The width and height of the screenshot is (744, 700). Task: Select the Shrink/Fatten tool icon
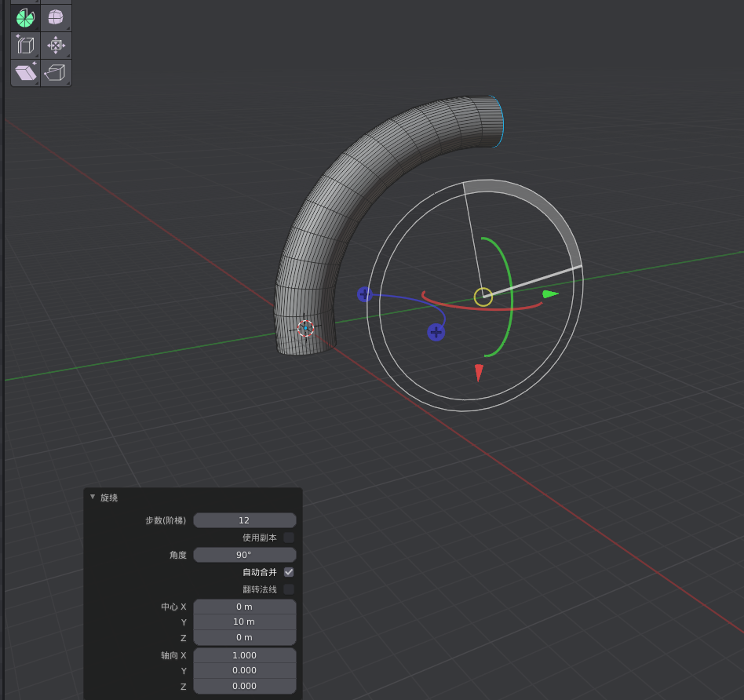coord(56,46)
